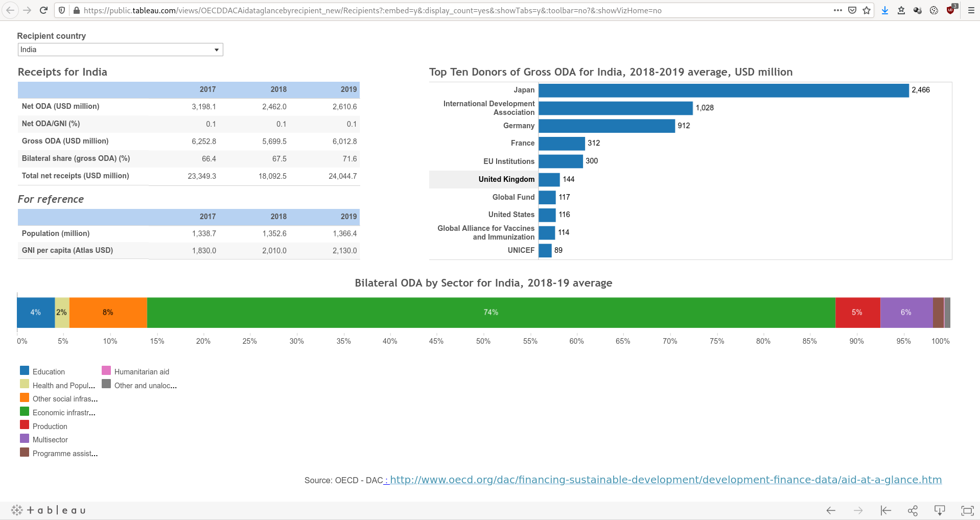Screen dimensions: 980x520
Task: Click the Net ODA (USD million) row label
Action: click(60, 106)
